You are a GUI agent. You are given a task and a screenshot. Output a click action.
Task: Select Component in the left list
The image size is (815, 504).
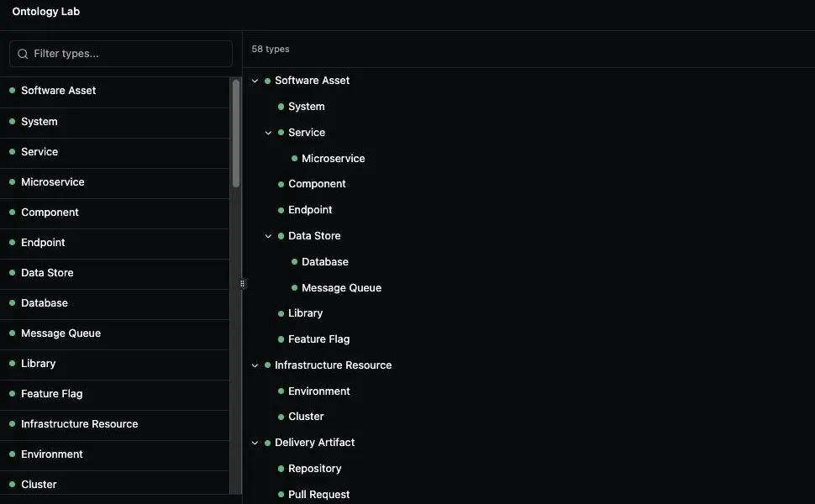114,212
